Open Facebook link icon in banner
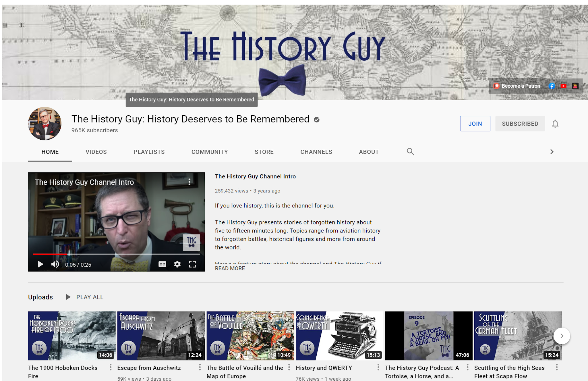The image size is (588, 381). (552, 86)
